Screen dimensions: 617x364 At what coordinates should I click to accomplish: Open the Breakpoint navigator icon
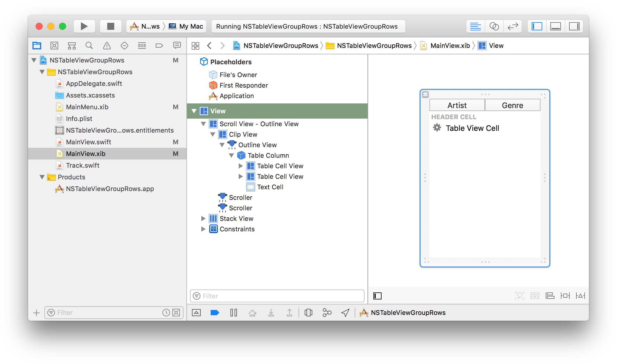click(x=159, y=46)
